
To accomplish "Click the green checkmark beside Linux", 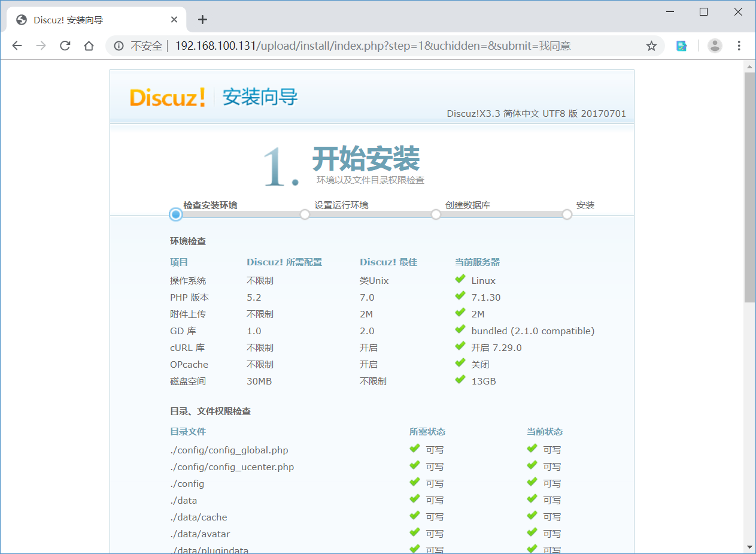I will [460, 278].
